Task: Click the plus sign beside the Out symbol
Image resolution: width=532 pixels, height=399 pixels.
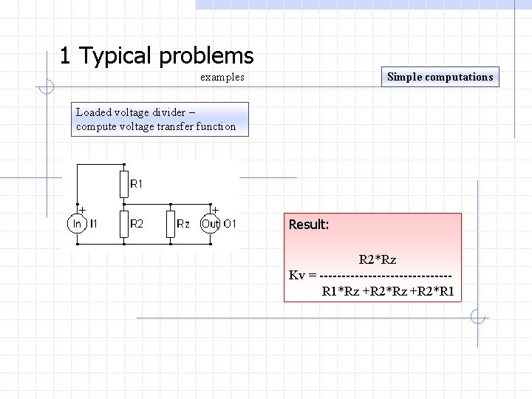Action: pyautogui.click(x=215, y=210)
